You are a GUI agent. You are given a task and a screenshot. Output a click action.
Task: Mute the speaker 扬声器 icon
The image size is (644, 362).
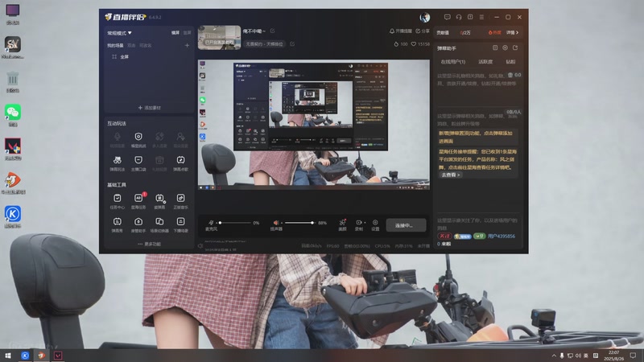(x=276, y=223)
